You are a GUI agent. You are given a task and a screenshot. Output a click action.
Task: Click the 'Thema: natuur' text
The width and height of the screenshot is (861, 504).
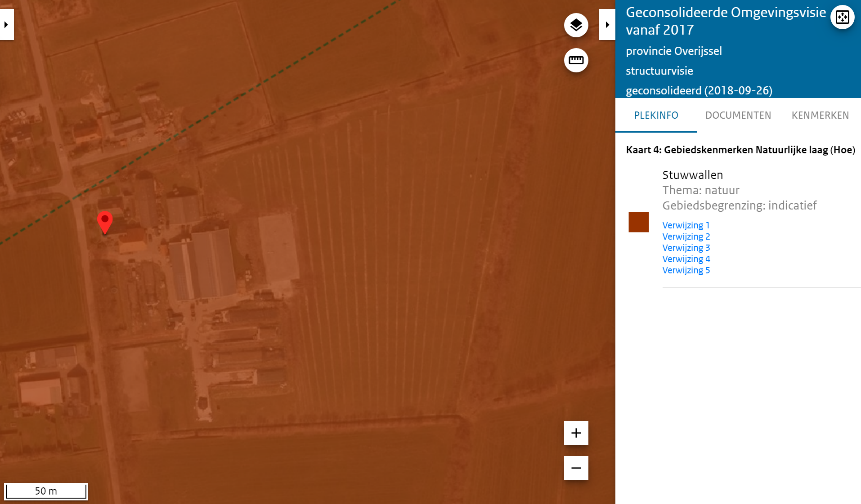700,190
